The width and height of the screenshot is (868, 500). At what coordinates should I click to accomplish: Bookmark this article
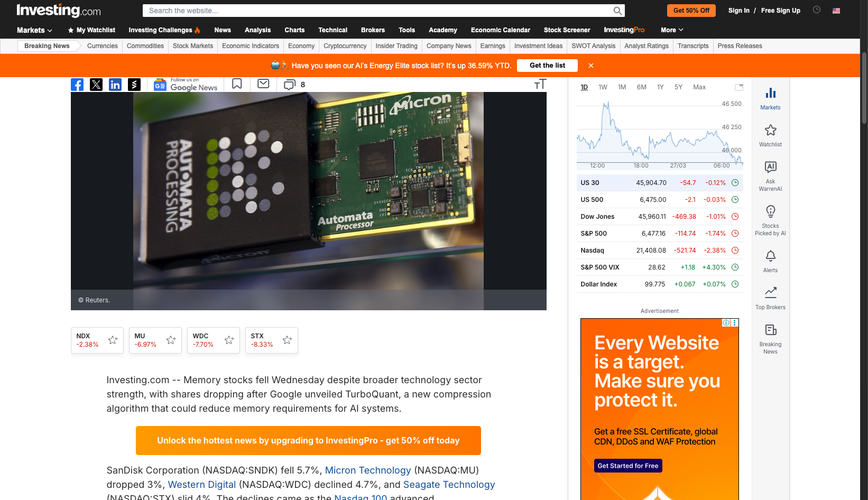coord(237,84)
